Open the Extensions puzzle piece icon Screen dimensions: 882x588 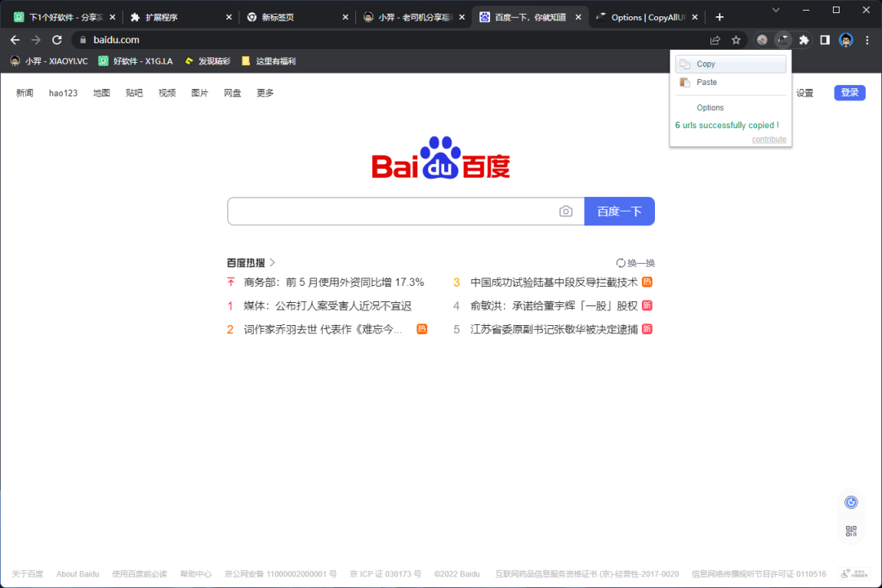coord(804,39)
